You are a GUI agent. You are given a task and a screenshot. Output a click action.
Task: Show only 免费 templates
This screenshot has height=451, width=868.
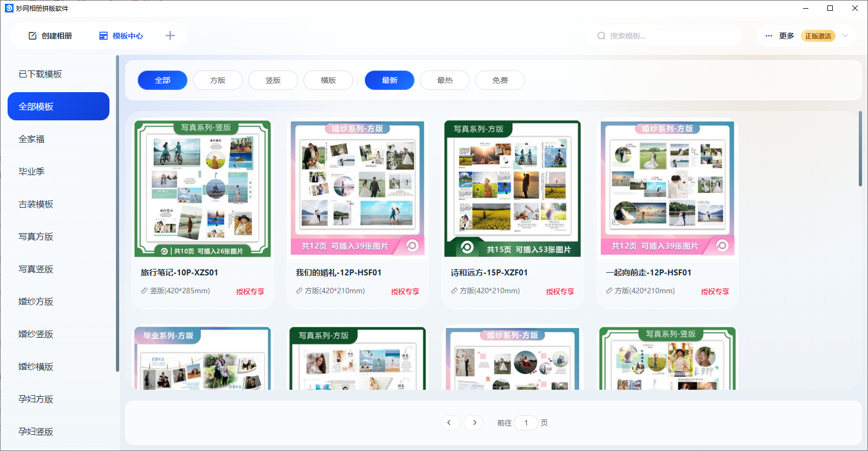coord(500,80)
